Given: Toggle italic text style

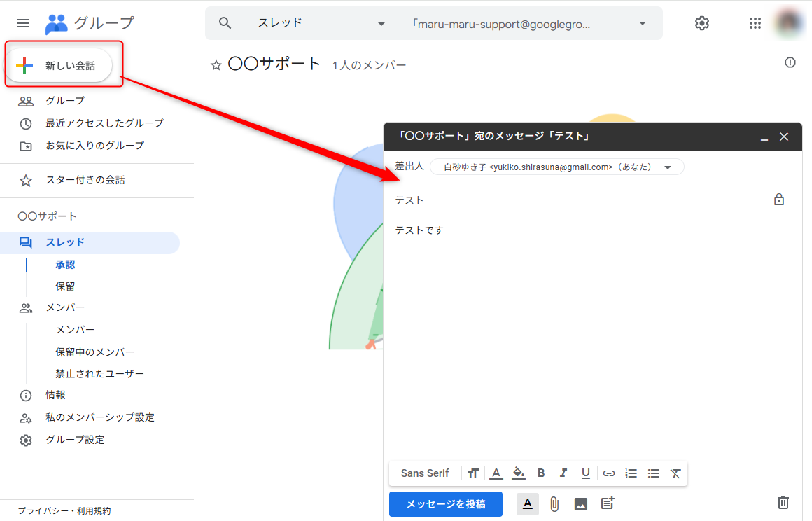Looking at the screenshot, I should 563,473.
